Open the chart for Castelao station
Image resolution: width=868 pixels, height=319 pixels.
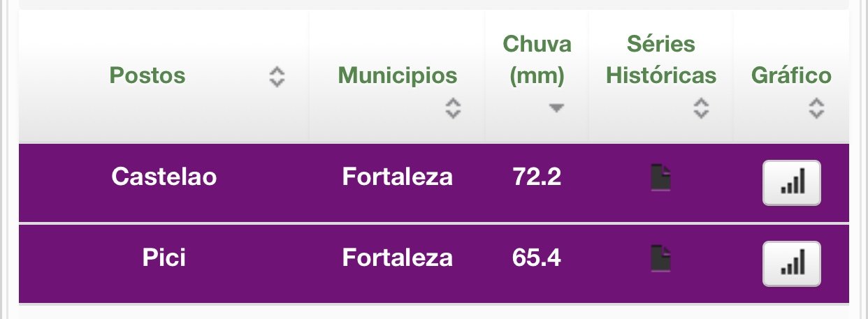791,183
